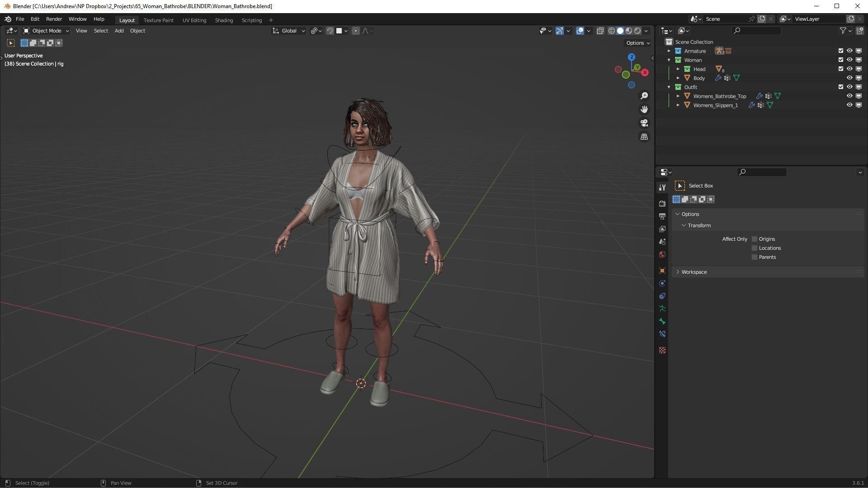Add a new workspace with plus button
The height and width of the screenshot is (488, 868).
pos(271,20)
